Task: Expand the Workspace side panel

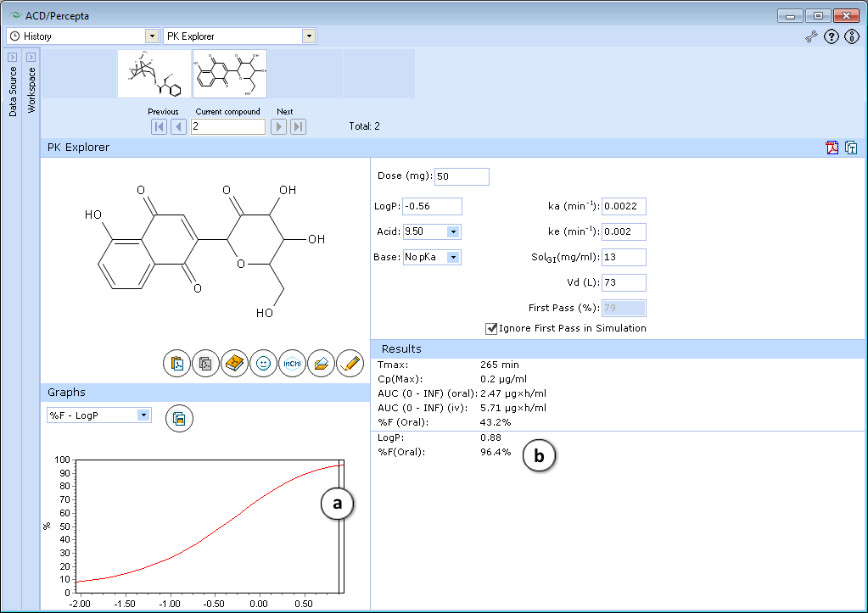Action: [x=31, y=57]
